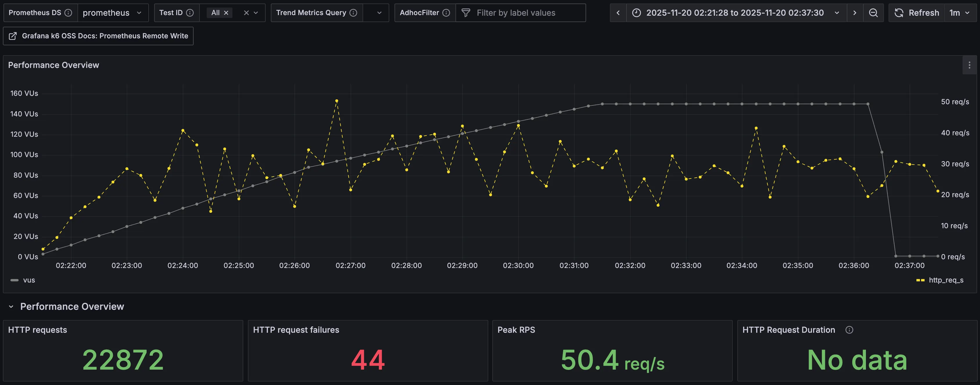980x385 pixels.
Task: Shift time range backward with left arrow
Action: pyautogui.click(x=618, y=13)
